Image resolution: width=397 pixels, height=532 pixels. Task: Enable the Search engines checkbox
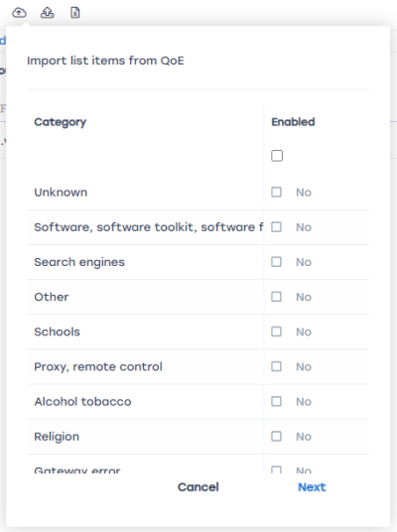(x=276, y=262)
